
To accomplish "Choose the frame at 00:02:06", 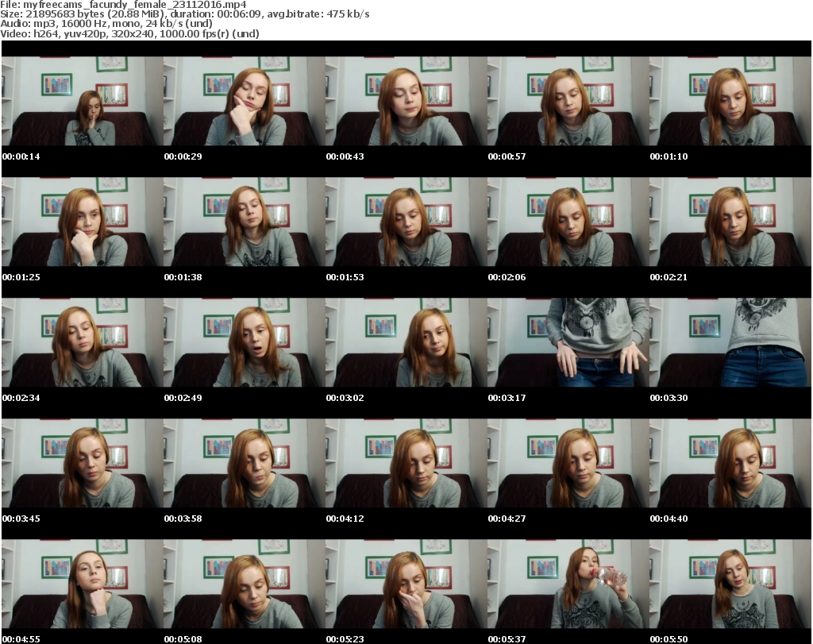I will pyautogui.click(x=568, y=222).
